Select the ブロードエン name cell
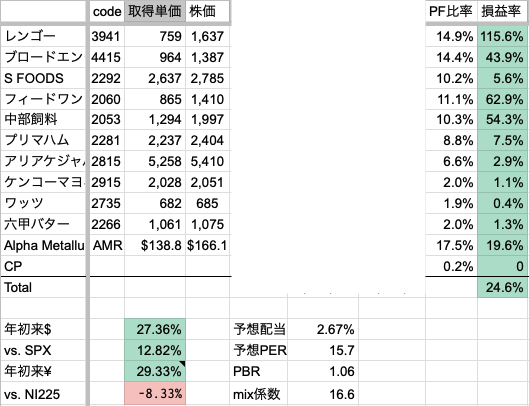Screen dimensions: 529x406 pos(43,57)
